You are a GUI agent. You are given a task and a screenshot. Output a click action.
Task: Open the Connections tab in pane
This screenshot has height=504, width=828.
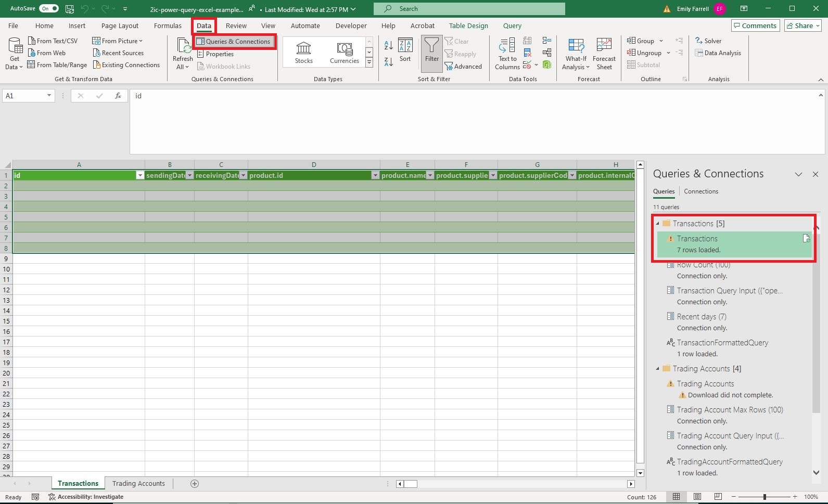point(700,191)
